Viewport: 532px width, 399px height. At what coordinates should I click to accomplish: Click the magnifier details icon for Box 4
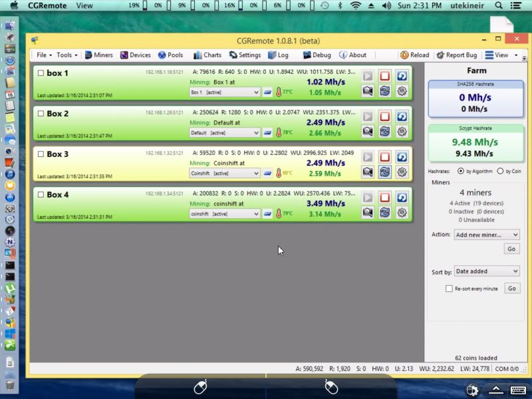point(367,213)
